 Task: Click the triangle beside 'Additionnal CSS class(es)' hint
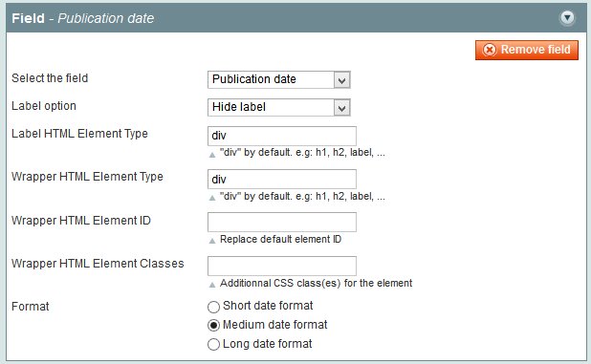tap(212, 285)
